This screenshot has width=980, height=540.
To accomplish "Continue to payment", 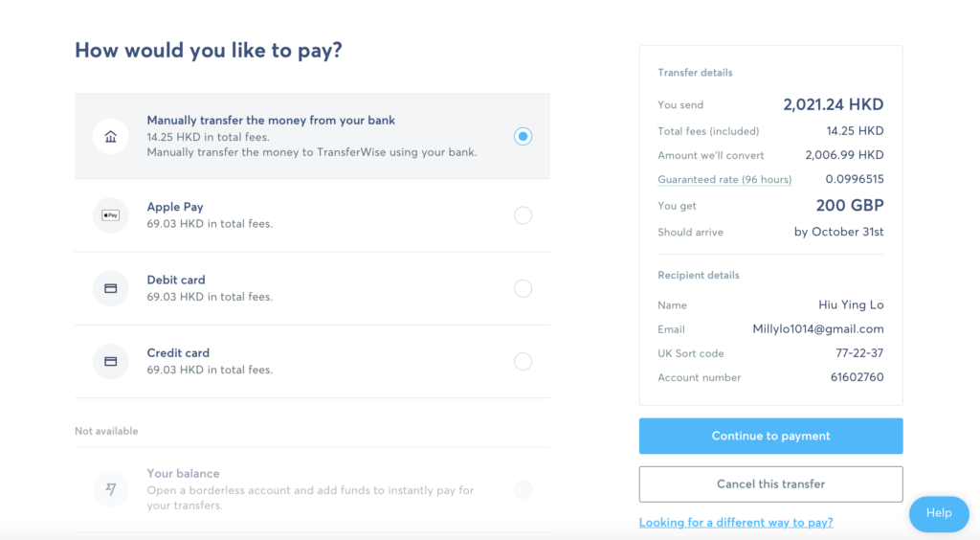I will point(770,436).
